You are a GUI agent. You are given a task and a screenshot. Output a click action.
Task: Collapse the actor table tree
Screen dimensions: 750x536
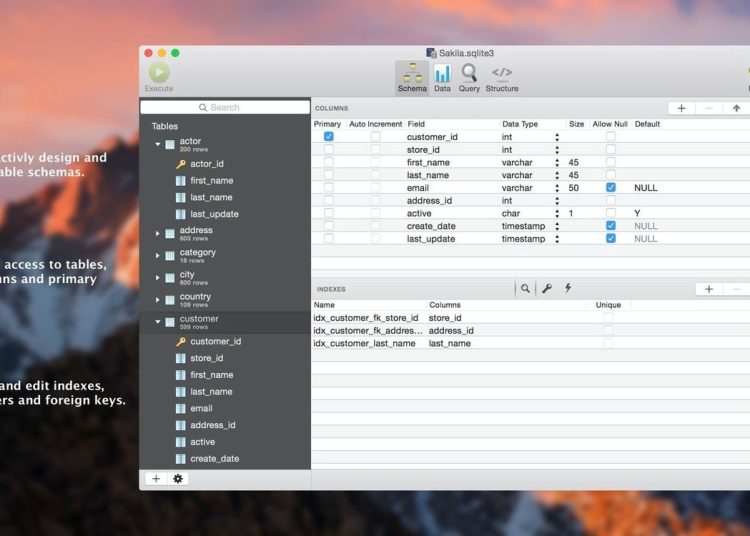(157, 145)
